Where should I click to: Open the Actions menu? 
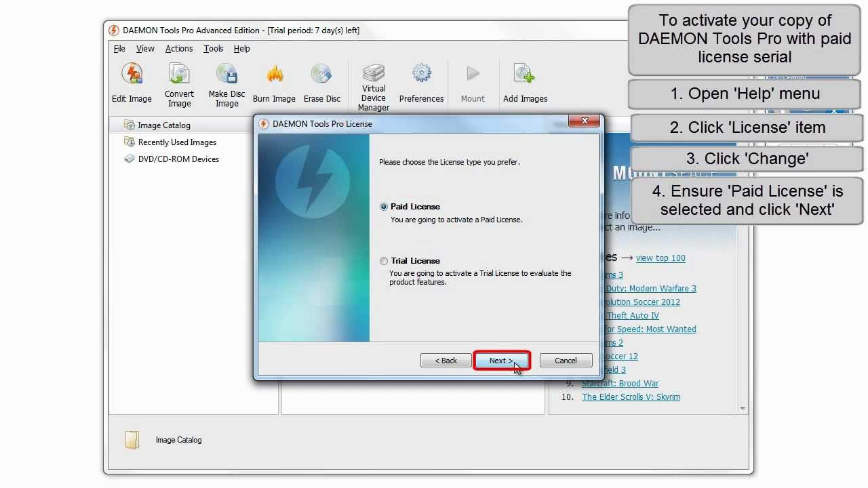[x=179, y=49]
